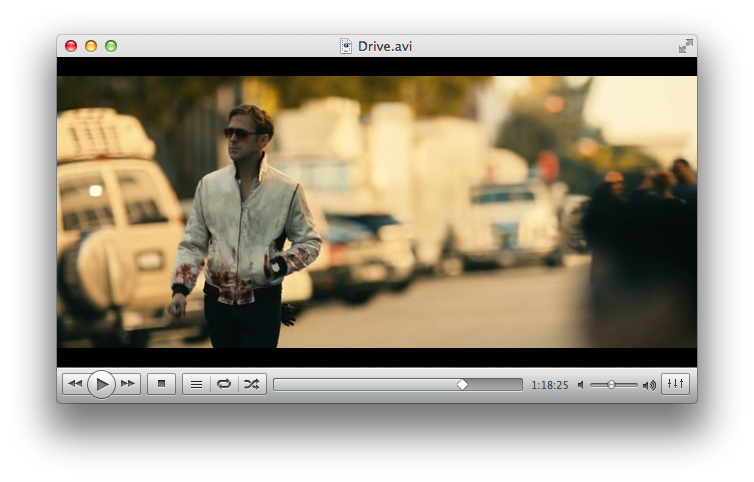Screen dimensions: 754x482
Task: Click the rewind button
Action: (75, 384)
